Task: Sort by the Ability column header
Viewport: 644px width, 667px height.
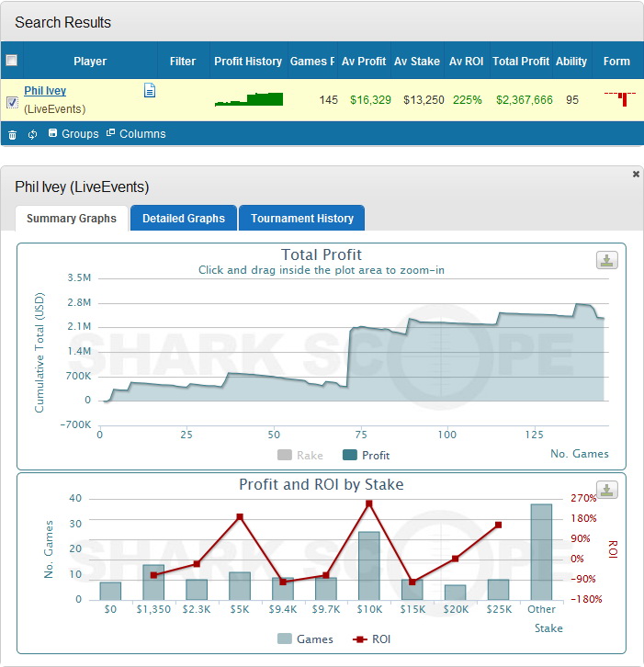Action: (571, 62)
